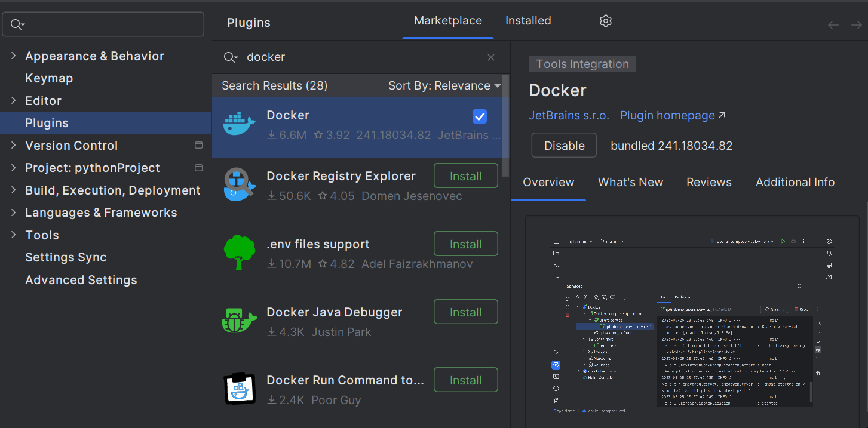
Task: Click the Docker whale plugin icon
Action: [239, 124]
